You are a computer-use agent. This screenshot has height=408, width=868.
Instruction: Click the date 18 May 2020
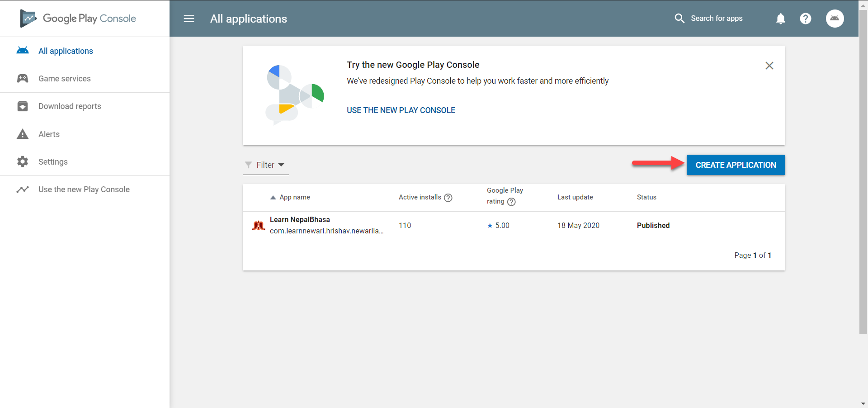tap(578, 225)
